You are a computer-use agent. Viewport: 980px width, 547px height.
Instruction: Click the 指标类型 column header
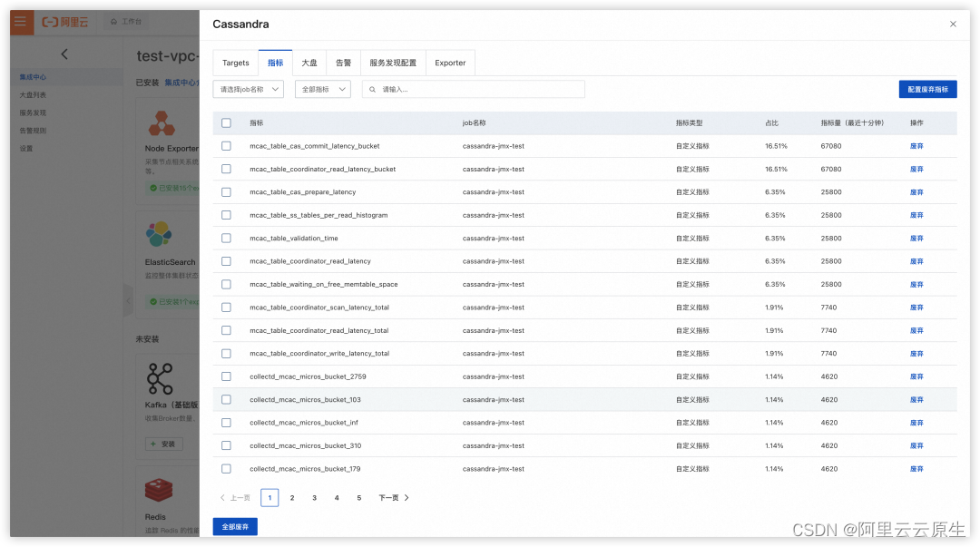point(689,123)
